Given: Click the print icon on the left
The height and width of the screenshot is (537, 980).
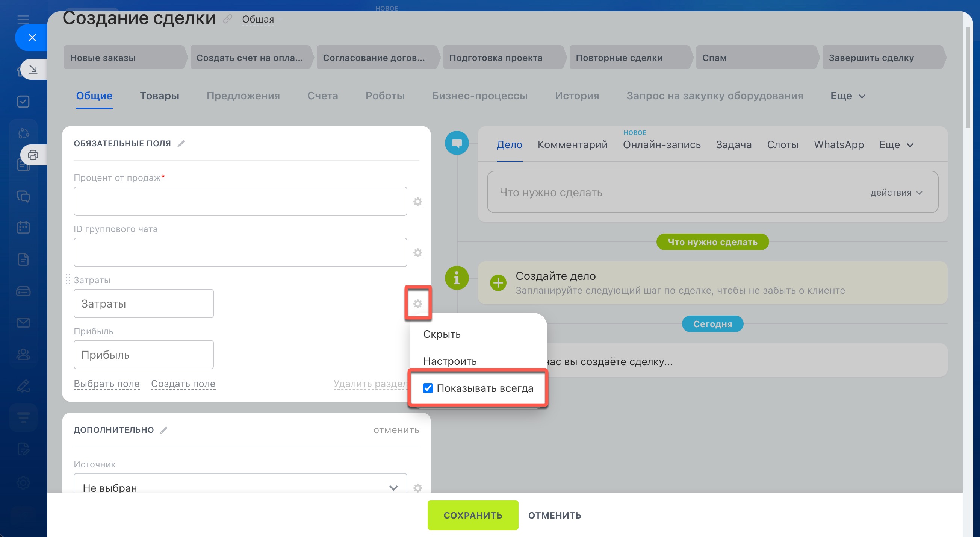Looking at the screenshot, I should (x=33, y=155).
